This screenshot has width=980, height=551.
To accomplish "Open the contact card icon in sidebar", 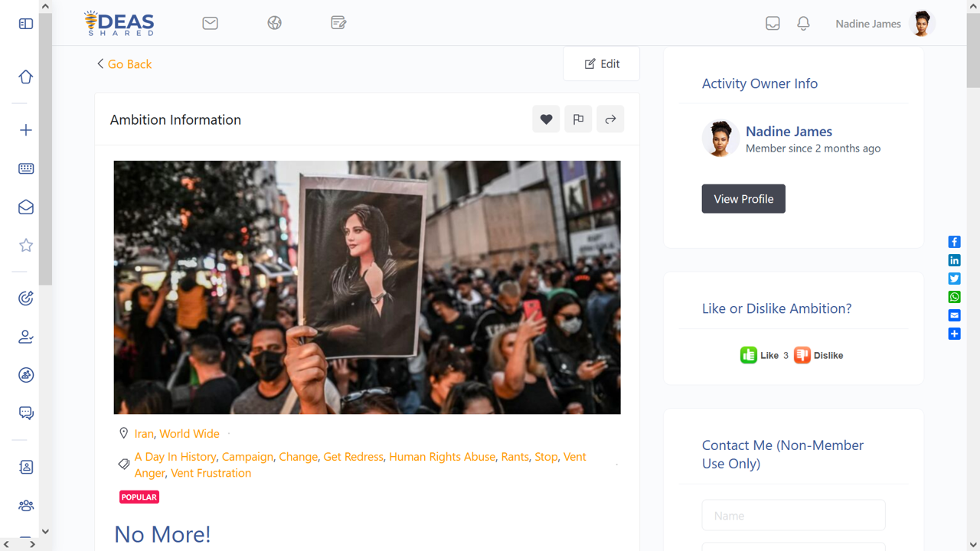I will tap(26, 467).
